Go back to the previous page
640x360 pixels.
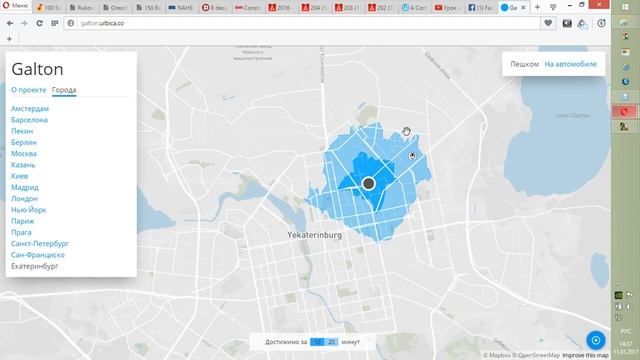click(10, 23)
